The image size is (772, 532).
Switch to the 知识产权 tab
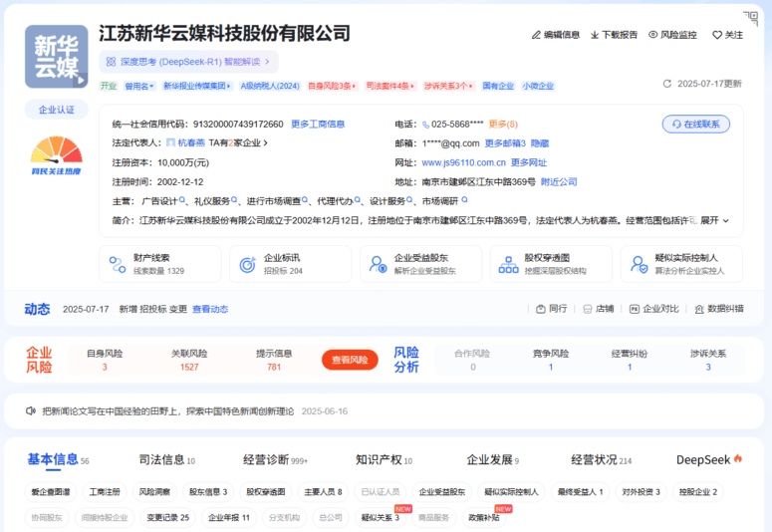pos(385,459)
